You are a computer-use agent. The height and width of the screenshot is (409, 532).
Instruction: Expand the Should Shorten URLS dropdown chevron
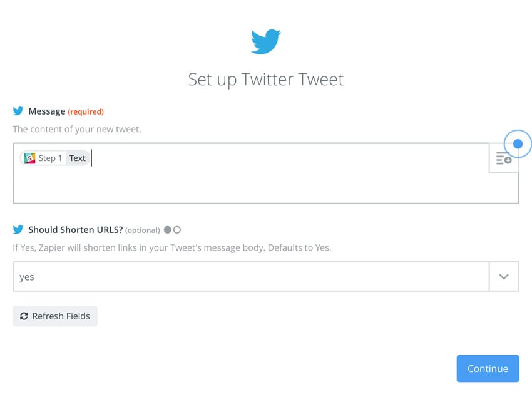coord(504,276)
